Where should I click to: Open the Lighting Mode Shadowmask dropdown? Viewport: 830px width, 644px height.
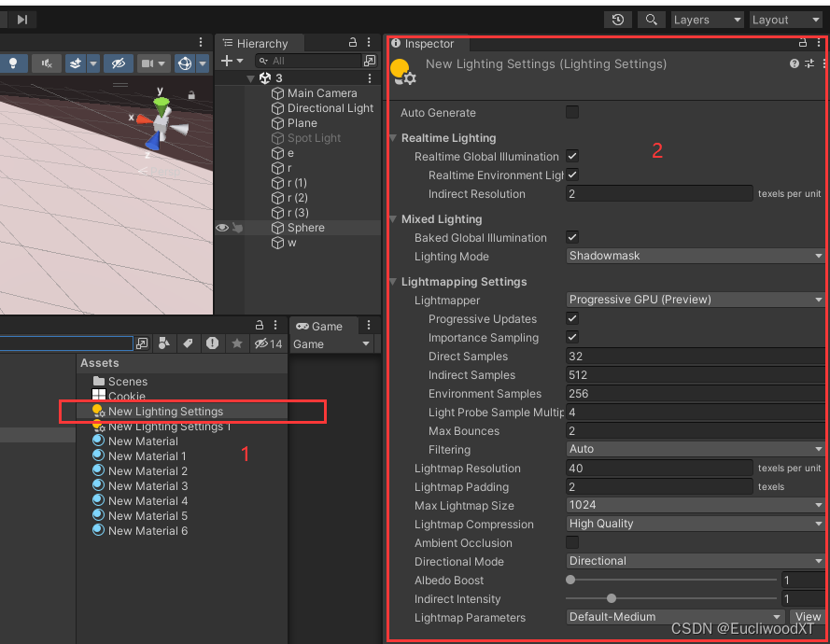[695, 256]
